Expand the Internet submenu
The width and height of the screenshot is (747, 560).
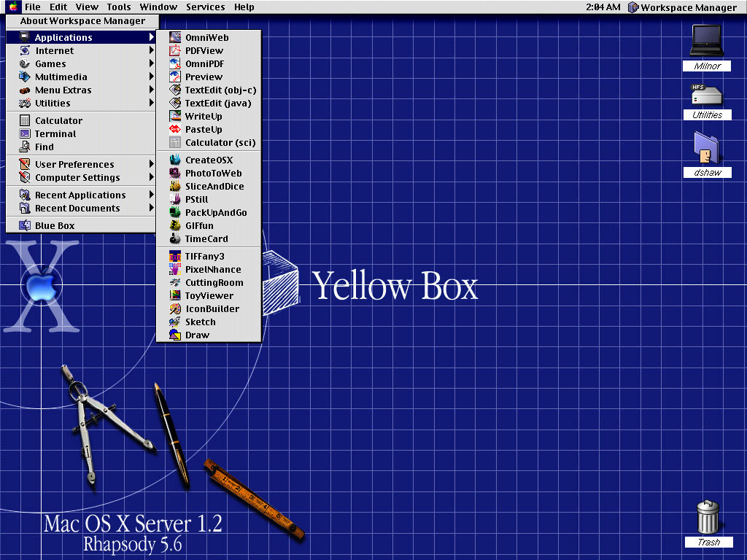pyautogui.click(x=55, y=50)
